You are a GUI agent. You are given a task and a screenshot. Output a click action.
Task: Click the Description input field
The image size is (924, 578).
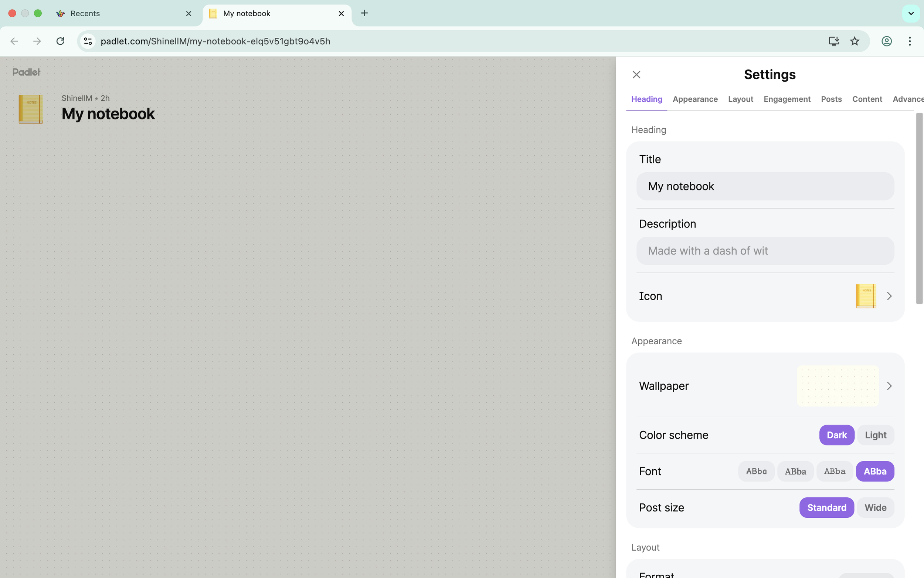[765, 251]
